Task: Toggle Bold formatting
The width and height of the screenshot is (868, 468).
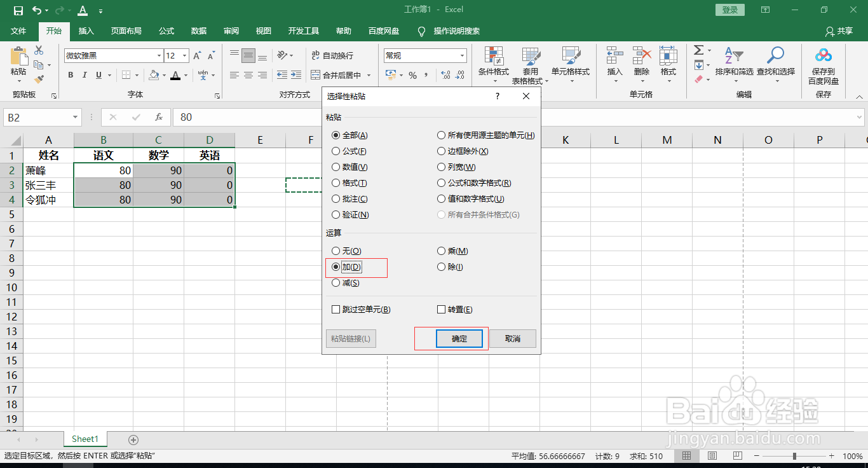Action: (71, 75)
